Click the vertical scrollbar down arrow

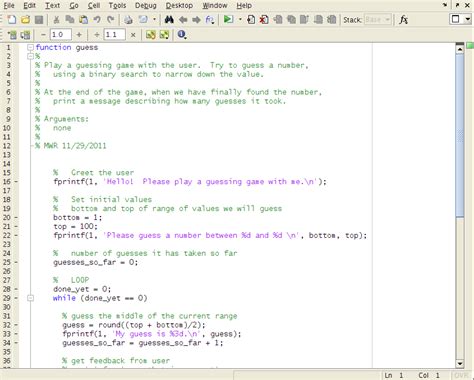460,363
